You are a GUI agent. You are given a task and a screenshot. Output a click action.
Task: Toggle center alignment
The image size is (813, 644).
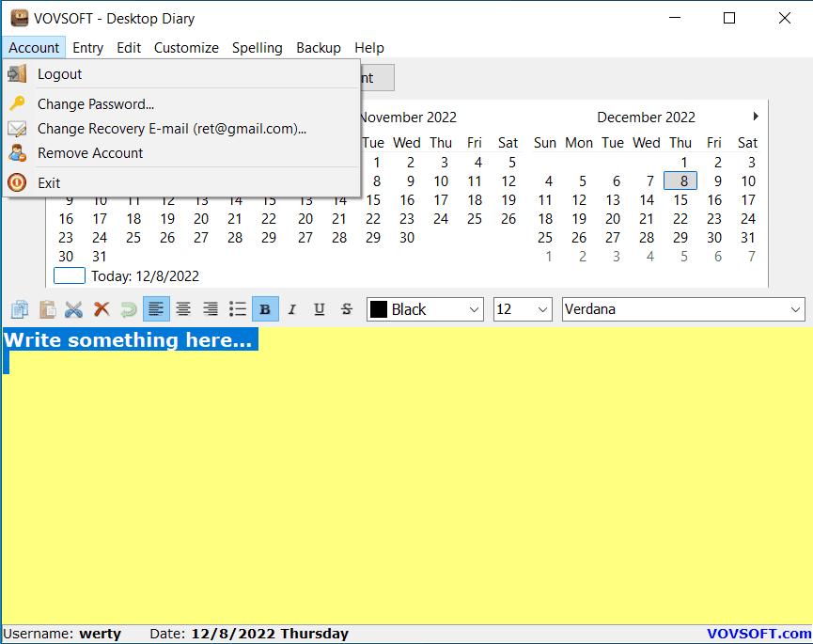pyautogui.click(x=183, y=309)
